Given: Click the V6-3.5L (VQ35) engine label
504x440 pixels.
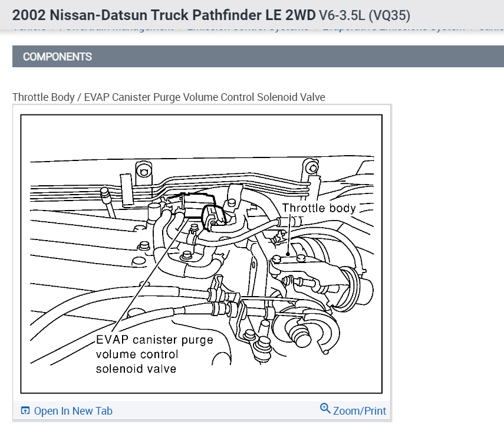Looking at the screenshot, I should (x=364, y=15).
